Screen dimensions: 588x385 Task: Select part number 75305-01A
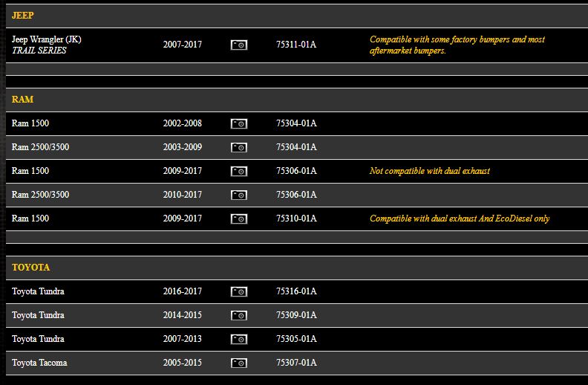296,338
